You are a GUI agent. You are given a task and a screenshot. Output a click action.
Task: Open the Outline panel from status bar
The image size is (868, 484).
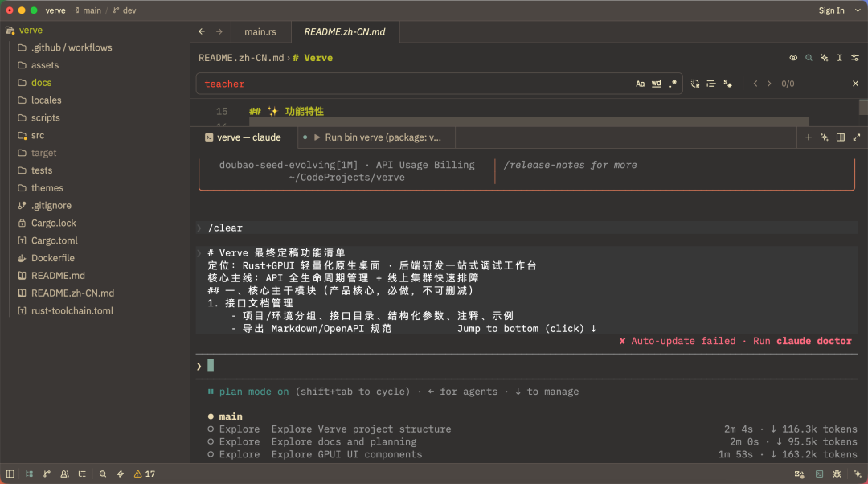[x=83, y=474]
